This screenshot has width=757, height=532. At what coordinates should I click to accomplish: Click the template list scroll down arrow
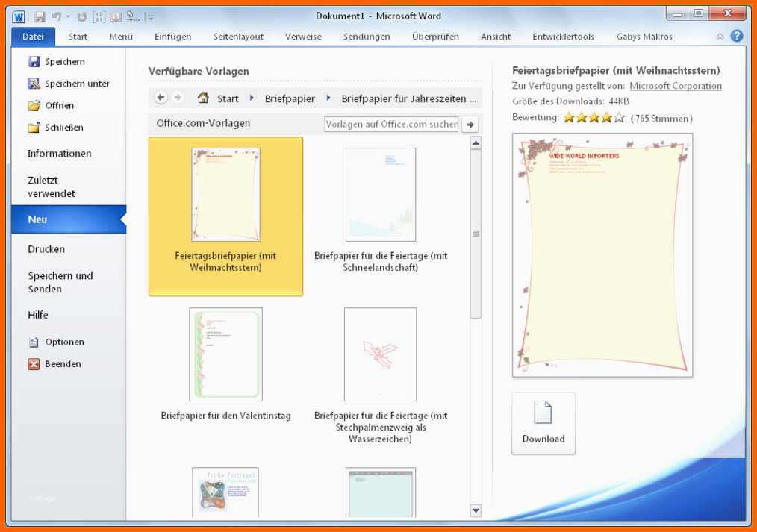click(x=476, y=510)
